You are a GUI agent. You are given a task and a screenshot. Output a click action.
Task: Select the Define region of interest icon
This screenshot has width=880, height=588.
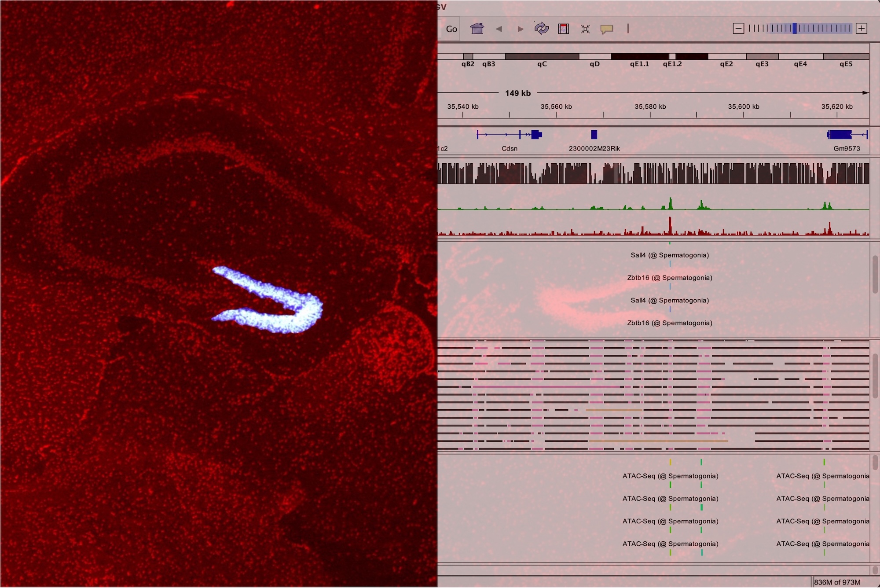click(564, 29)
